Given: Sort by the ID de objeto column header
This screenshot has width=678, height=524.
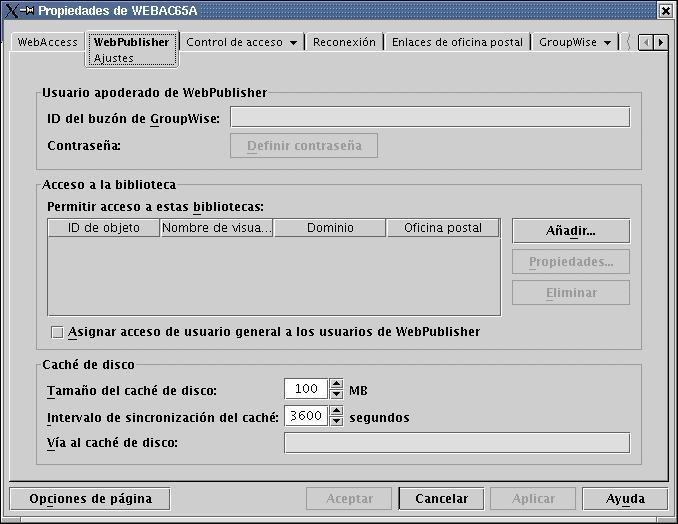Looking at the screenshot, I should [104, 228].
